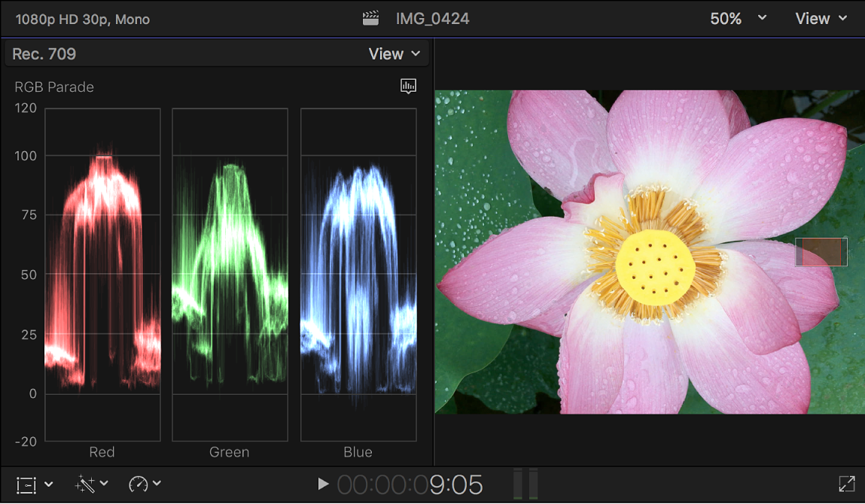Expand the Transform tool chevron
The width and height of the screenshot is (865, 504).
click(47, 484)
